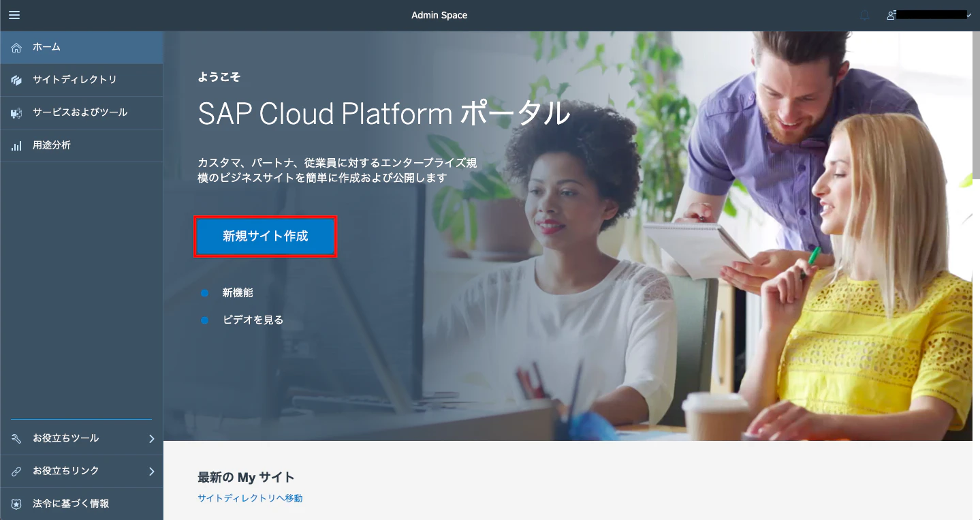Click the Admin Space header title

click(x=439, y=15)
